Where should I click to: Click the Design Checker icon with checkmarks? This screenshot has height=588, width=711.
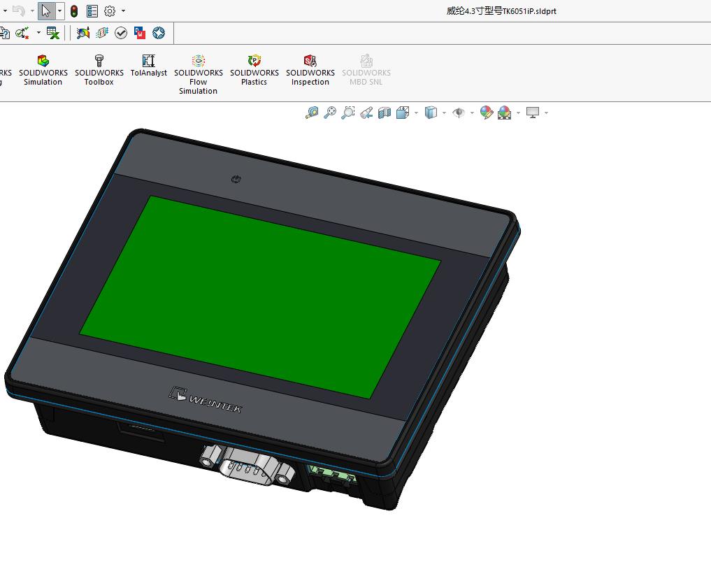(x=22, y=33)
